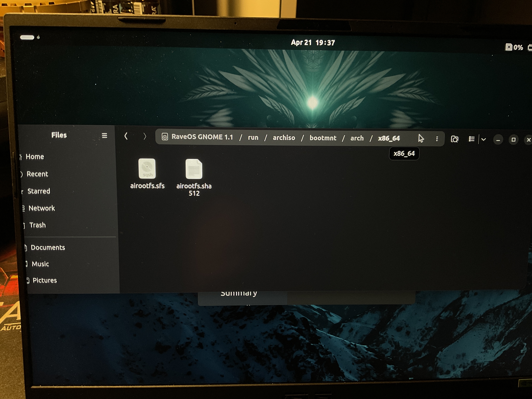Navigate to bootmnt in path bar
The height and width of the screenshot is (399, 532).
323,138
